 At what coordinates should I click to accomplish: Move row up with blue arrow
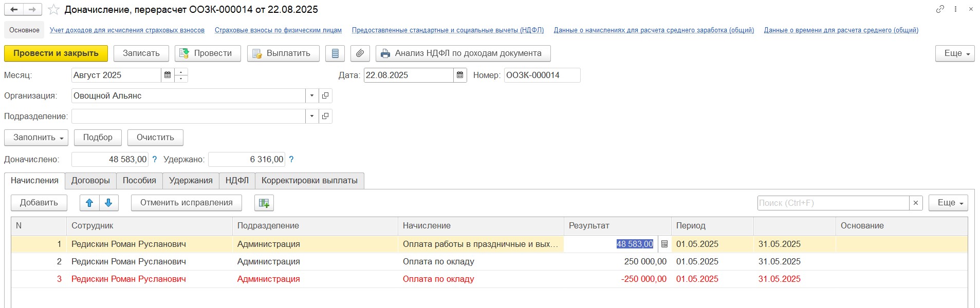coord(89,203)
